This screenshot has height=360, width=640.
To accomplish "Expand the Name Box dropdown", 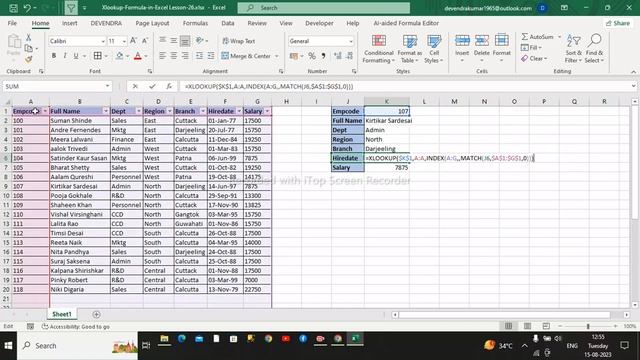I will click(107, 87).
